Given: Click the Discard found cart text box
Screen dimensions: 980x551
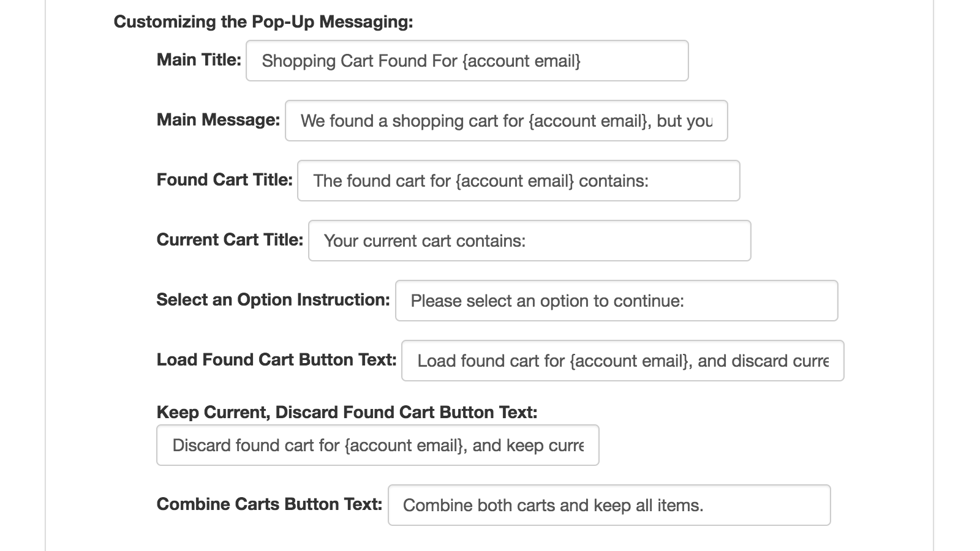Looking at the screenshot, I should (378, 445).
